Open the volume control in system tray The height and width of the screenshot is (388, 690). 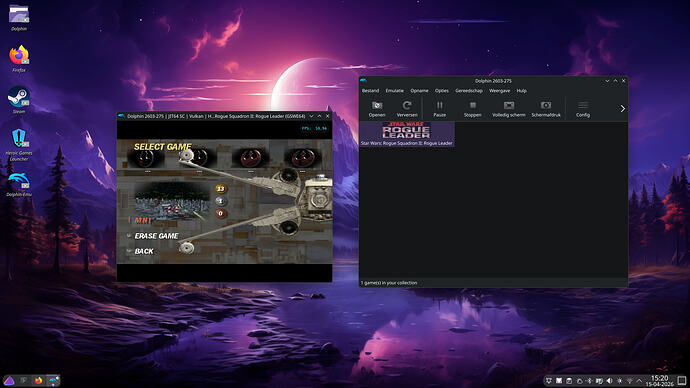click(609, 381)
